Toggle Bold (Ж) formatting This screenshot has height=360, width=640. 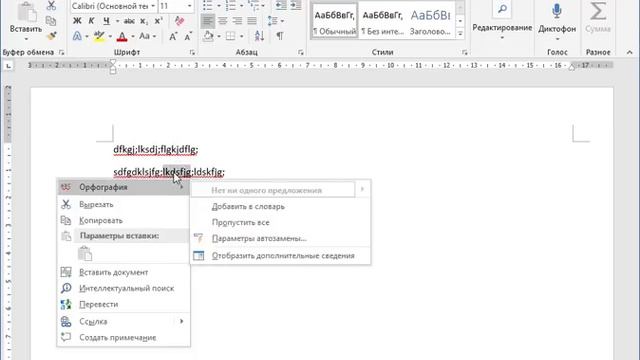pyautogui.click(x=77, y=21)
